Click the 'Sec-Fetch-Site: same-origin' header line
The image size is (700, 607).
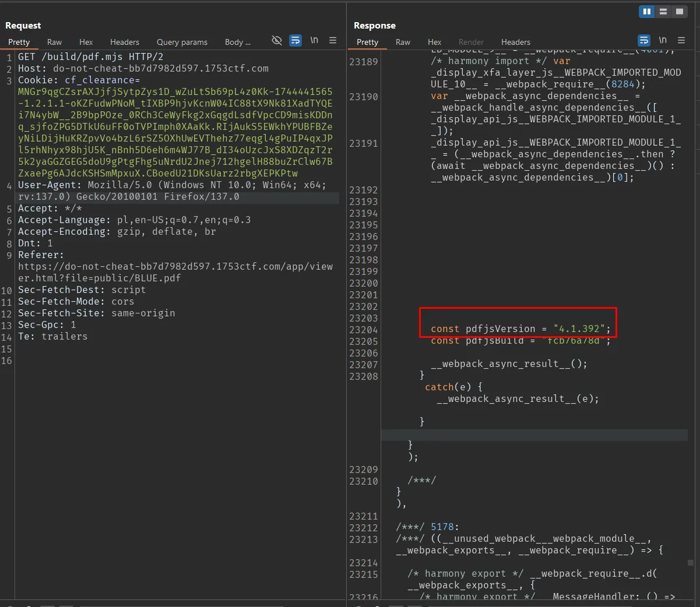click(97, 313)
